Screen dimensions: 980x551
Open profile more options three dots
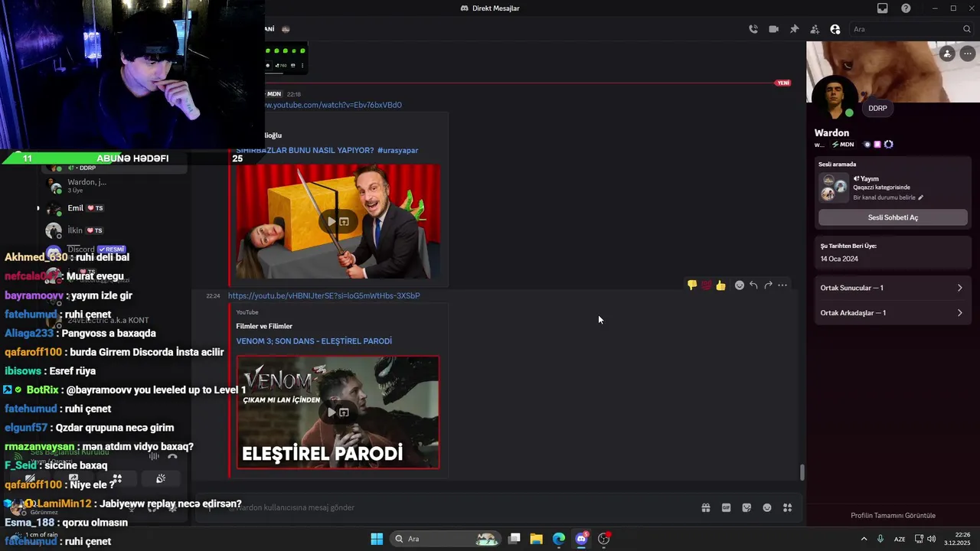point(968,54)
